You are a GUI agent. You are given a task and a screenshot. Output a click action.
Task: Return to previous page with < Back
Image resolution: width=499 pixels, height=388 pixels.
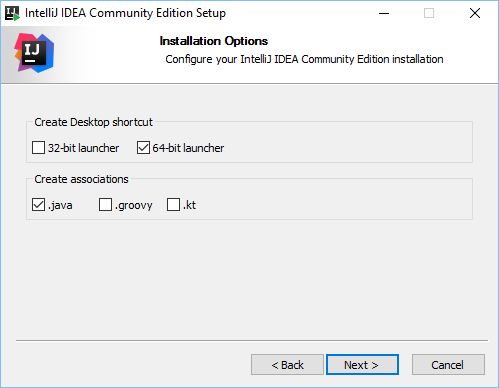click(x=287, y=365)
